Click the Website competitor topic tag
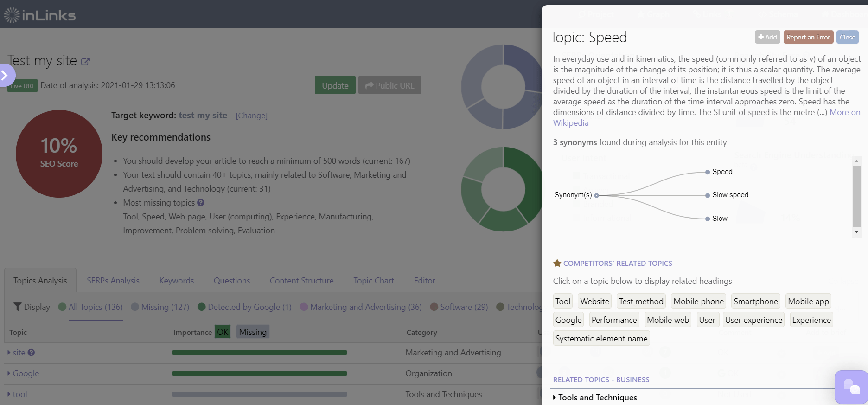 [594, 302]
